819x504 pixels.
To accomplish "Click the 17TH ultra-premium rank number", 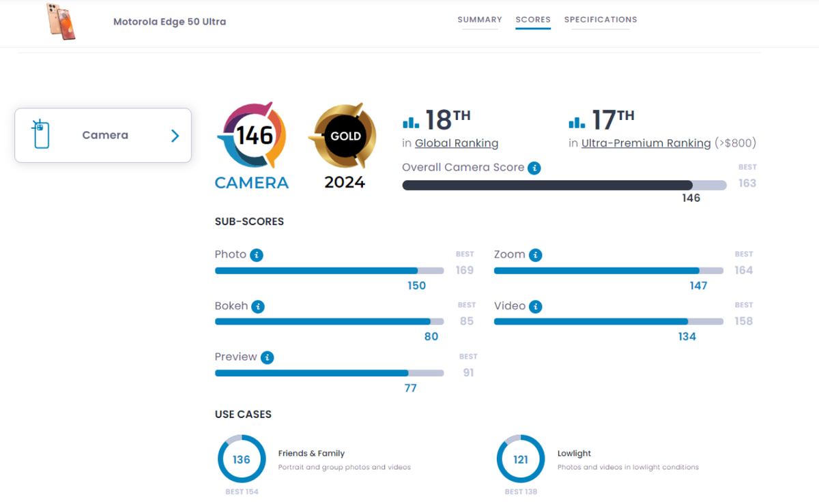I will pos(613,119).
